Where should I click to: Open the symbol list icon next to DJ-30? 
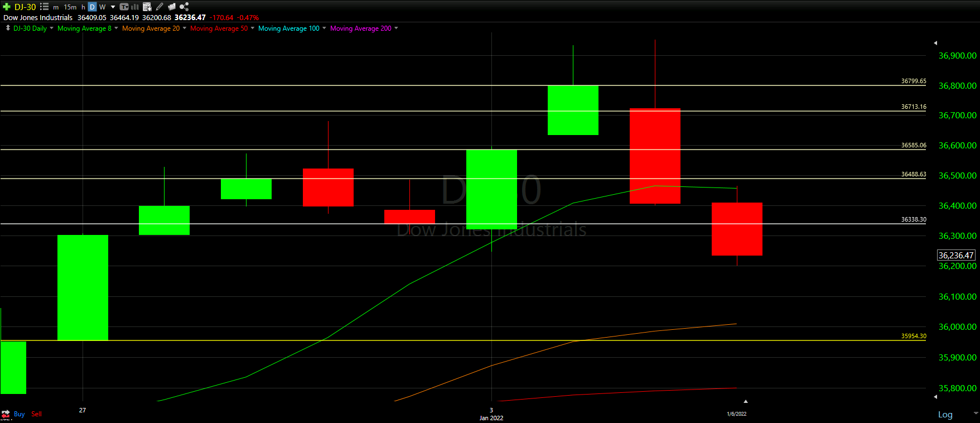pos(45,7)
